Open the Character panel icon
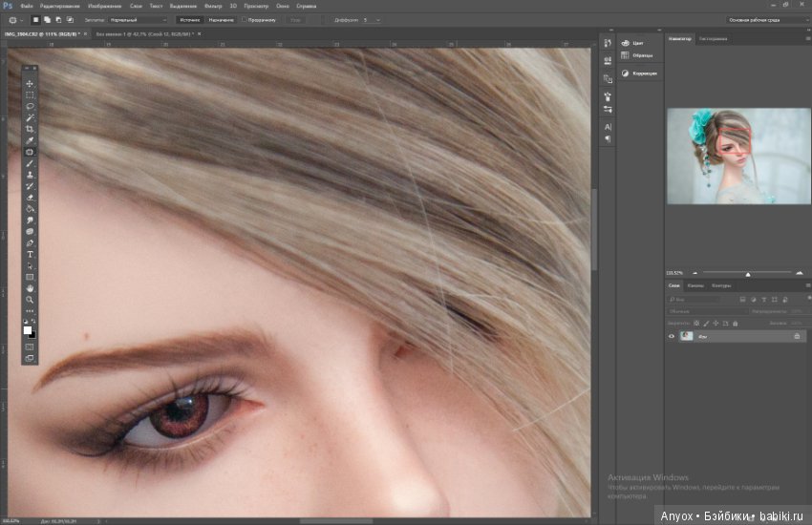 pos(608,127)
